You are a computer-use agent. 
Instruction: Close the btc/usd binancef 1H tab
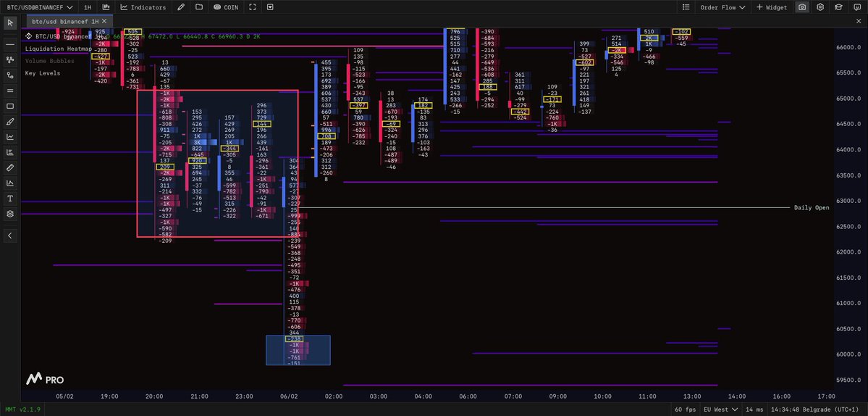(x=104, y=21)
